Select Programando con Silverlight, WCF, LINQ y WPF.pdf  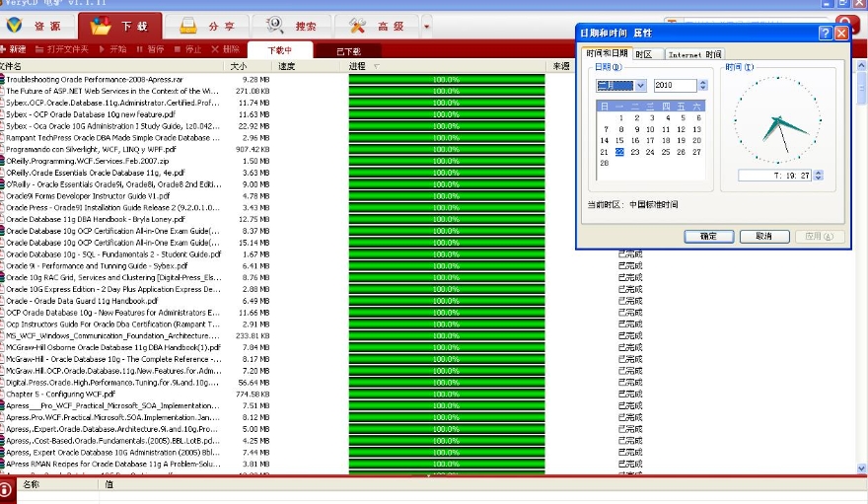[x=91, y=149]
